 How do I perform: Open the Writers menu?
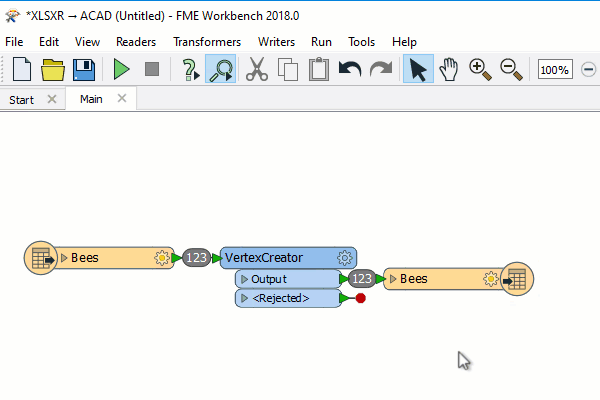[x=276, y=42]
